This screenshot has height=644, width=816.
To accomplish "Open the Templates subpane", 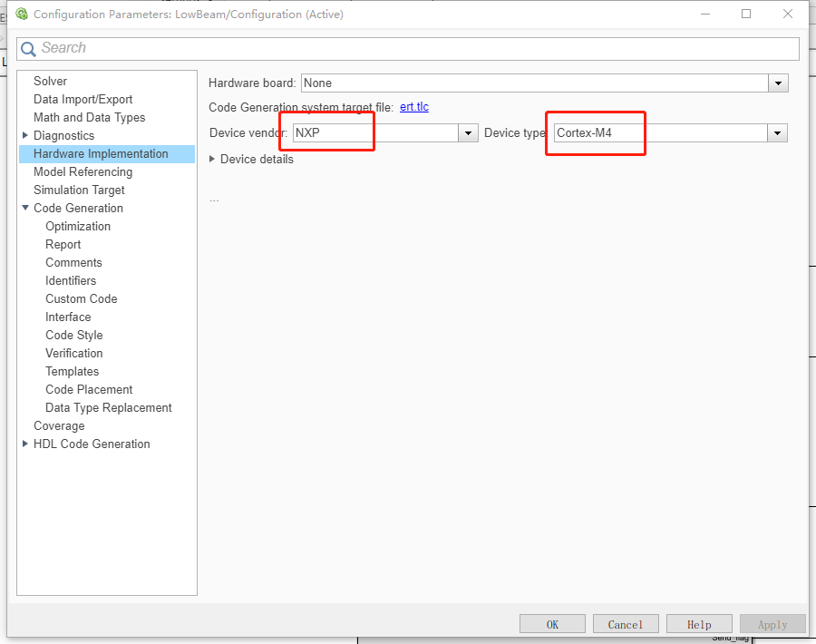I will pos(73,371).
